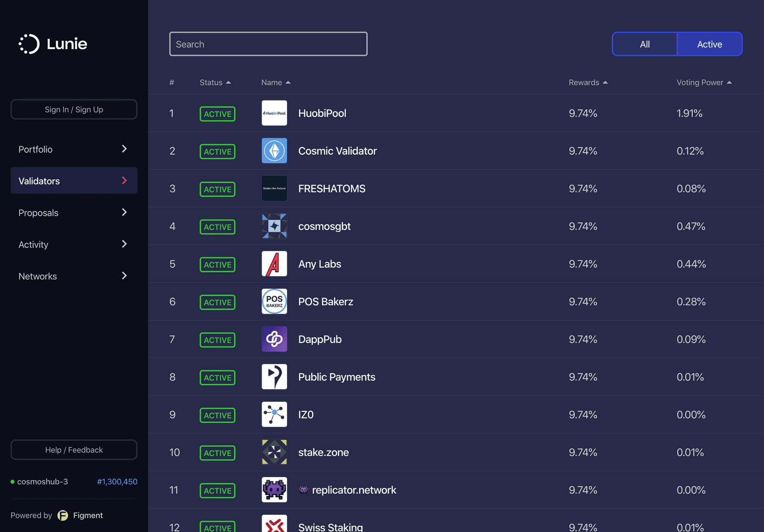Expand the Networks chevron
Screen dimensions: 764x532
[124, 276]
